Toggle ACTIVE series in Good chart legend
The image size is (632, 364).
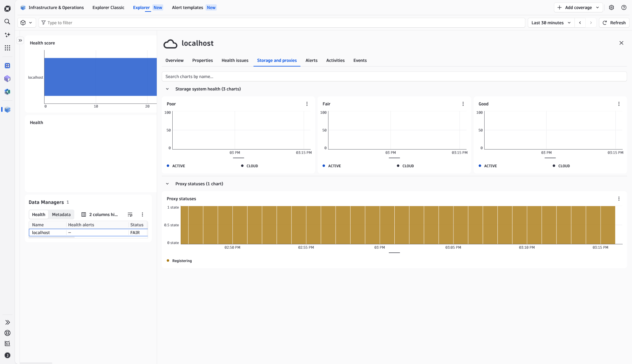488,166
